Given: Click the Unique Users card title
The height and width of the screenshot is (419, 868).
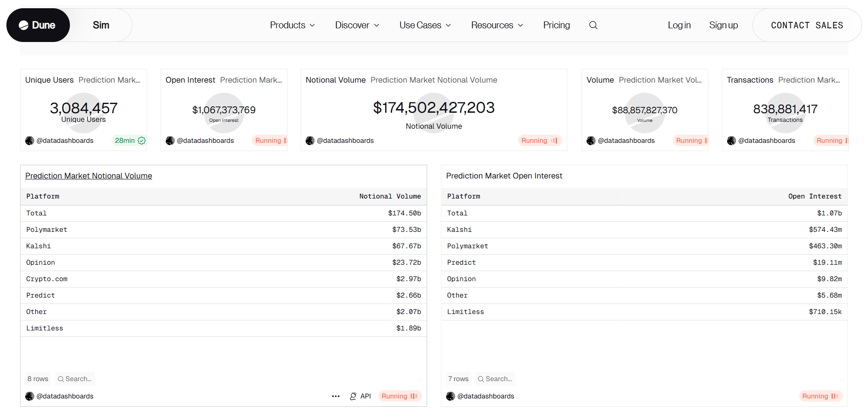Looking at the screenshot, I should point(49,80).
